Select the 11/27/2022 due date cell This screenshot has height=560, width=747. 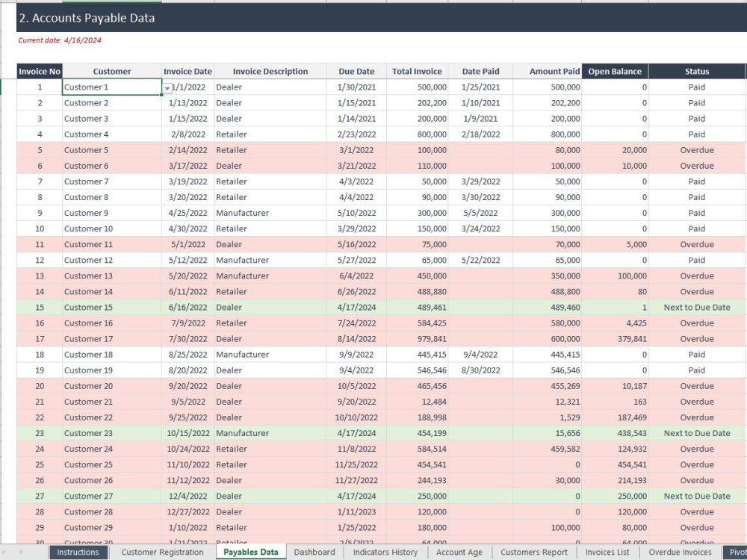pyautogui.click(x=356, y=480)
